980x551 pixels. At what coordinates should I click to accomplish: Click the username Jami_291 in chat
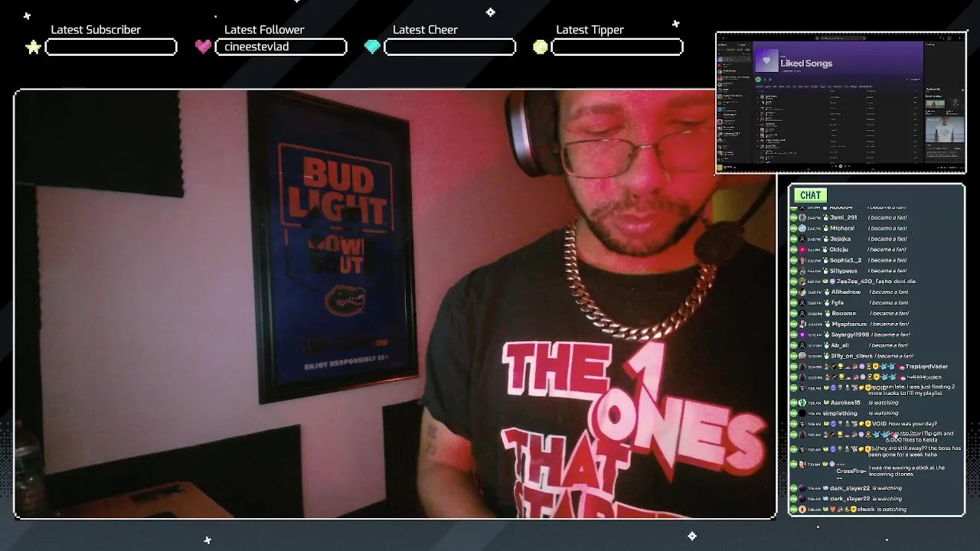pos(843,217)
